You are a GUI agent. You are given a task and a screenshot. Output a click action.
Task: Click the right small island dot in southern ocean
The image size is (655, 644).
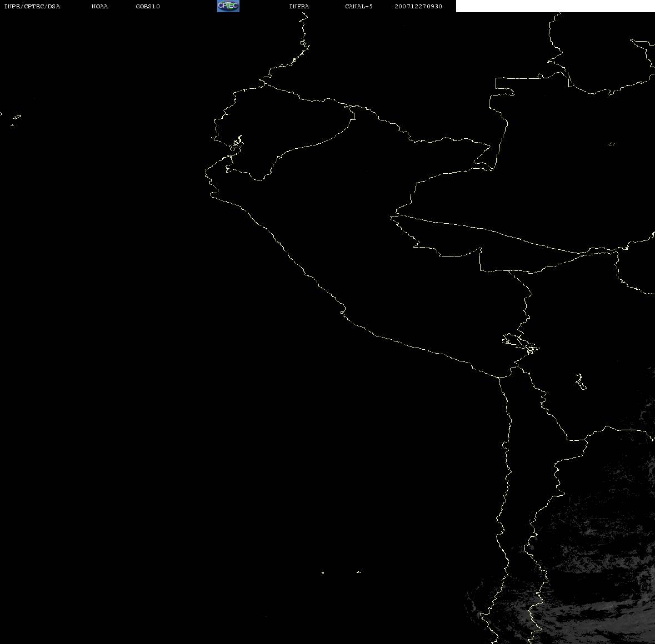[x=359, y=572]
